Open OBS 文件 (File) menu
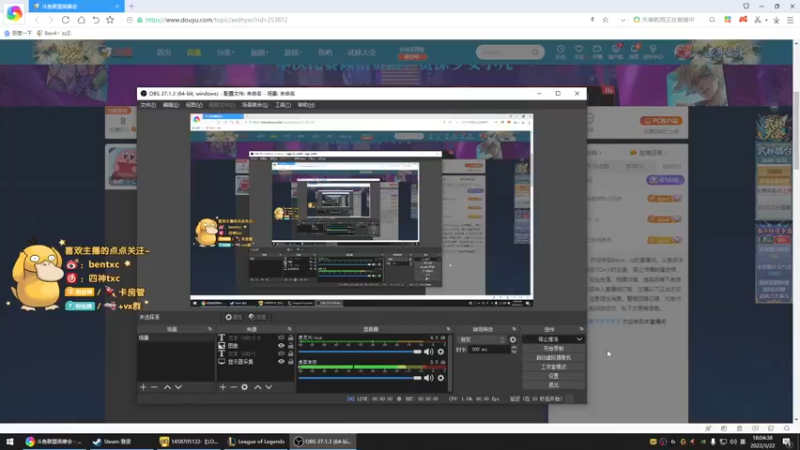This screenshot has width=800, height=450. [148, 105]
